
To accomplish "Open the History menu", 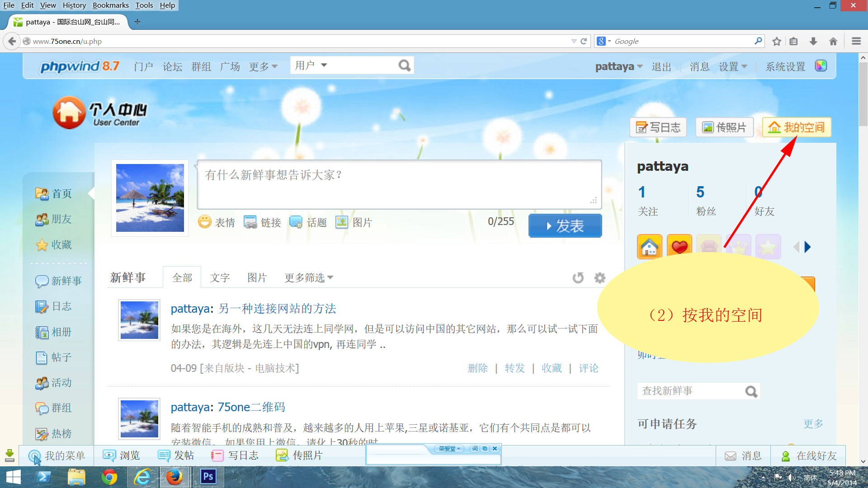I will pos(74,5).
